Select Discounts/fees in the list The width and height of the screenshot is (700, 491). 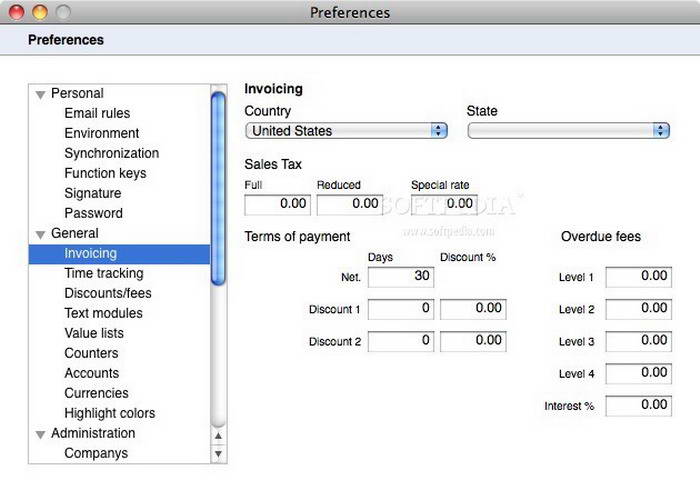[x=108, y=293]
